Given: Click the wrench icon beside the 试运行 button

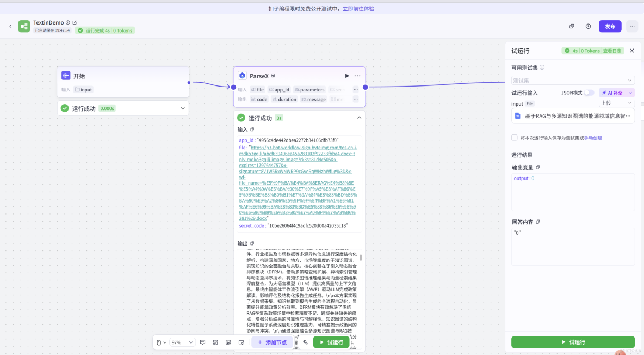Looking at the screenshot, I should click(x=305, y=343).
